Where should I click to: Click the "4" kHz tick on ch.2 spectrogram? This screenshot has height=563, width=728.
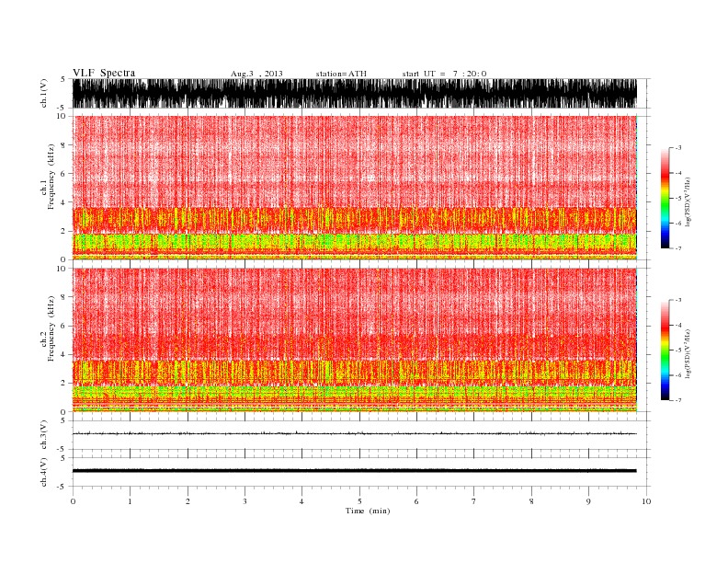pyautogui.click(x=64, y=354)
